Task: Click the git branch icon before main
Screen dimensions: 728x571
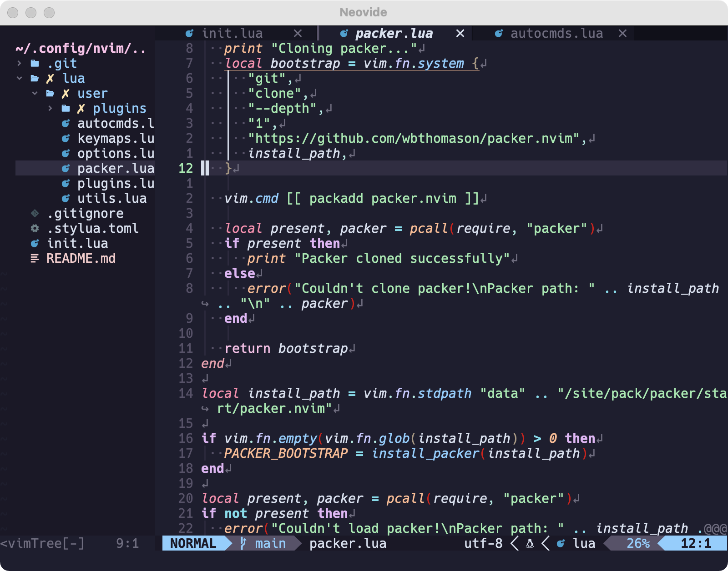Action: coord(242,543)
